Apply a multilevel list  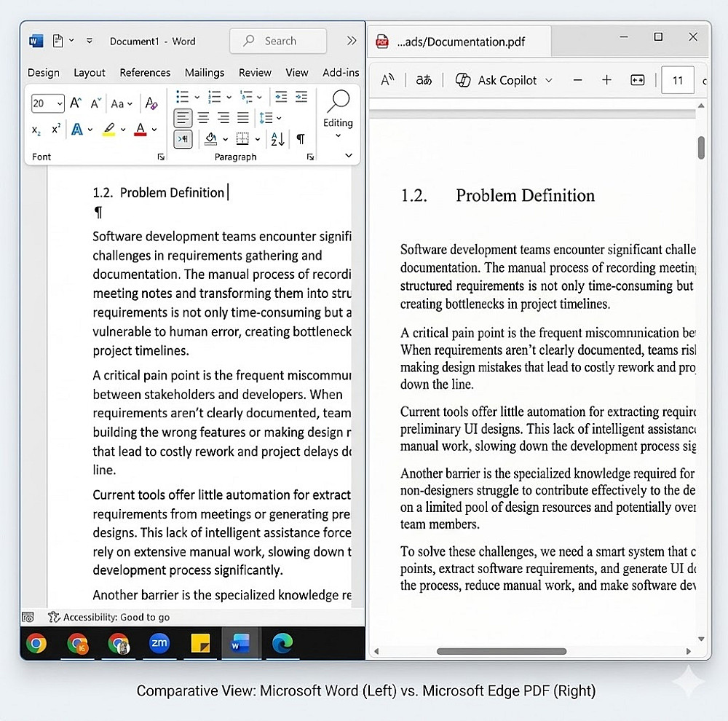pyautogui.click(x=246, y=97)
